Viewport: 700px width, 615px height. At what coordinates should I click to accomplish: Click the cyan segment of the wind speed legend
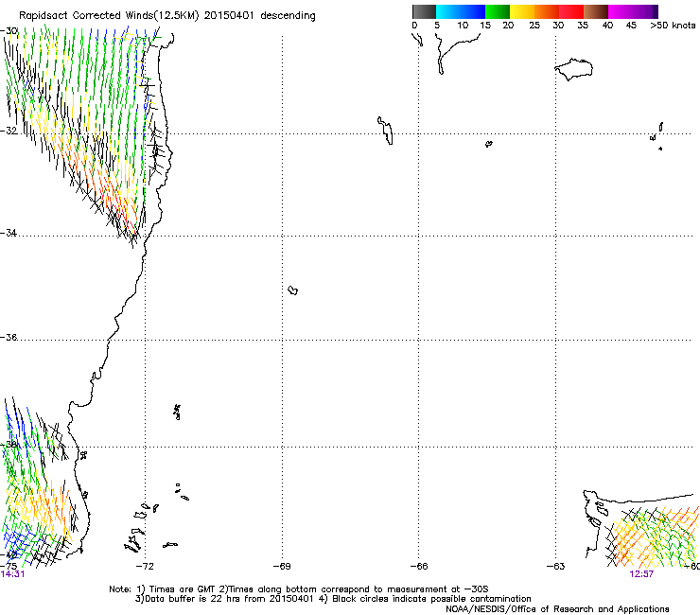click(x=448, y=11)
